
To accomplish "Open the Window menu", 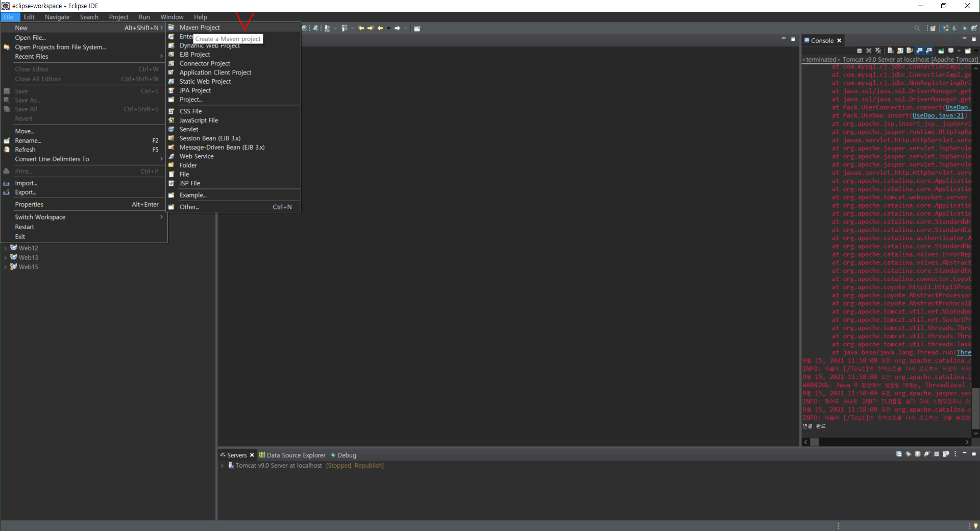I will click(x=172, y=17).
